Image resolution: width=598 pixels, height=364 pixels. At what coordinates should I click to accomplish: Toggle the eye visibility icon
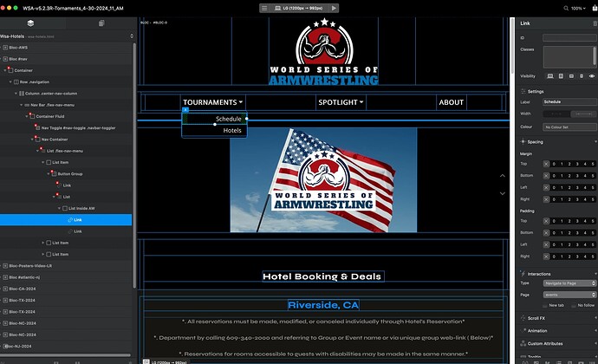(591, 76)
